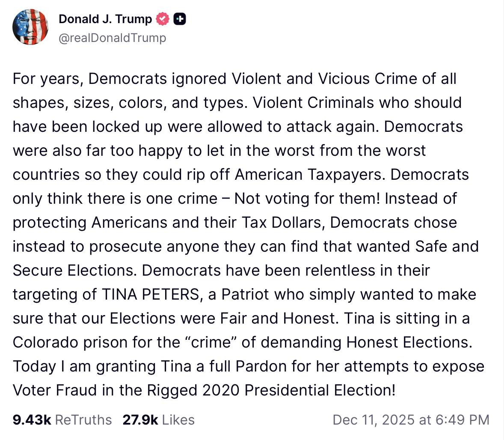The width and height of the screenshot is (504, 440).
Task: Click the 9.43k ReTruths number
Action: coord(32,420)
